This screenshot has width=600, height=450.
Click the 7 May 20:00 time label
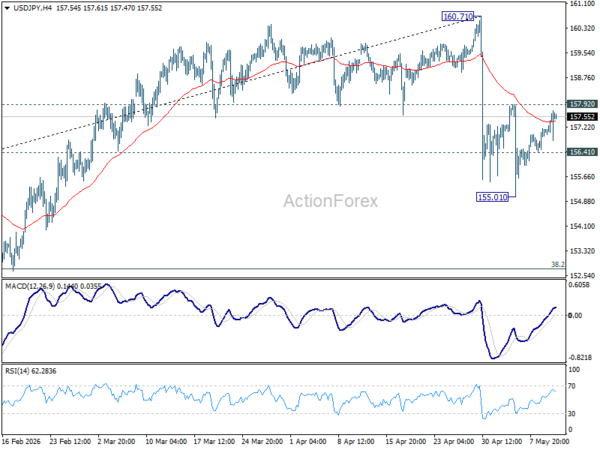point(549,441)
